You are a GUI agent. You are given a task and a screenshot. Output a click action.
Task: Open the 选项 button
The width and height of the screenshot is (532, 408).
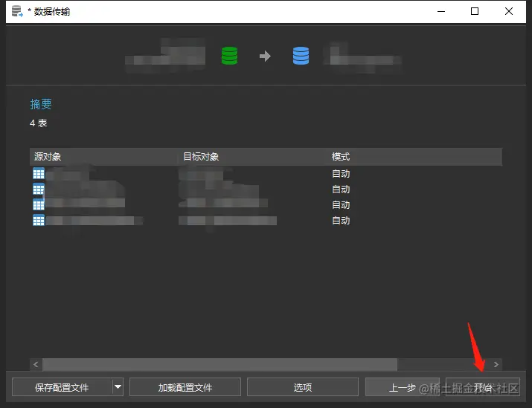pyautogui.click(x=303, y=387)
